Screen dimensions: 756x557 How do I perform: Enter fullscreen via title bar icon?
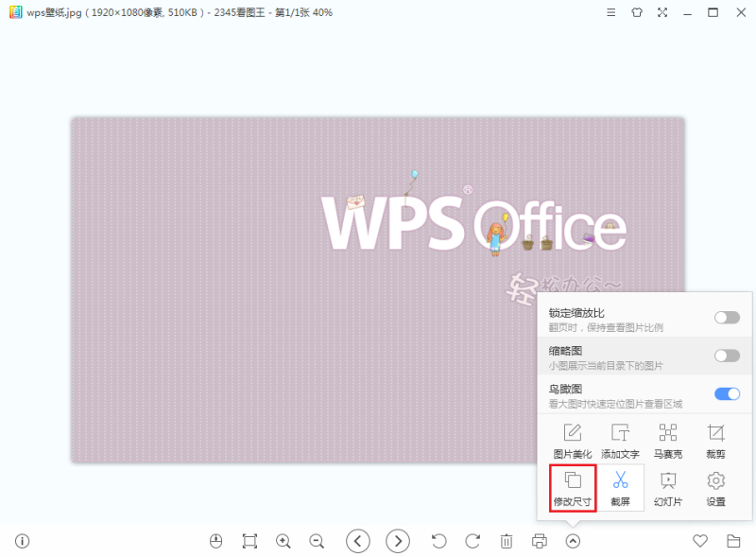(x=662, y=12)
